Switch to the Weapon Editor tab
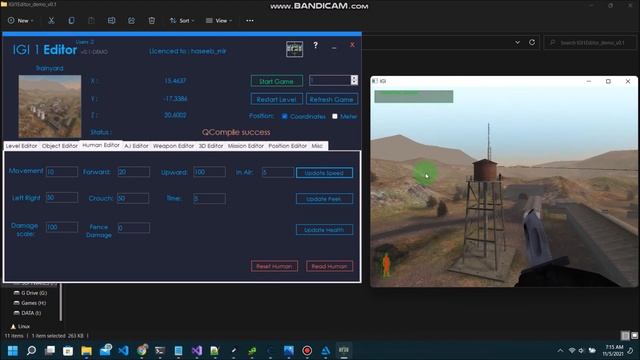The width and height of the screenshot is (640, 360). (x=173, y=146)
